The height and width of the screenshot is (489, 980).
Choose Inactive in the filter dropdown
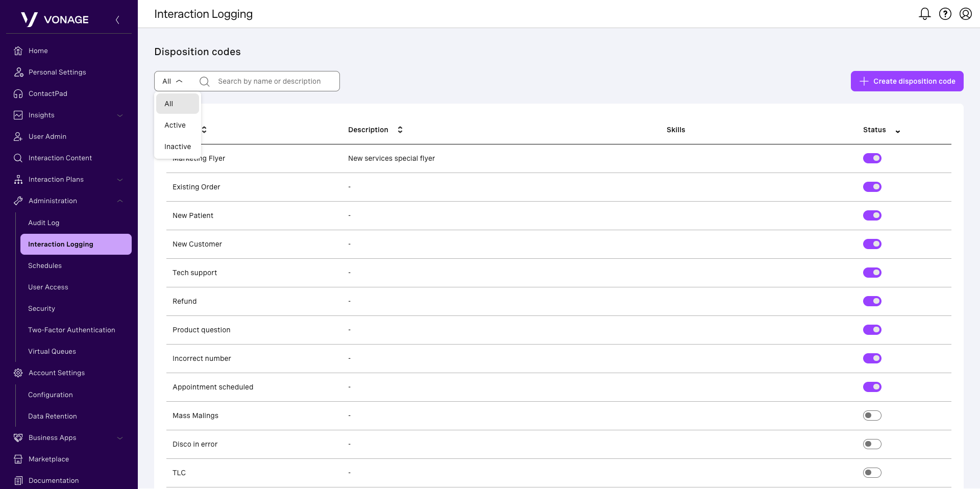coord(178,146)
